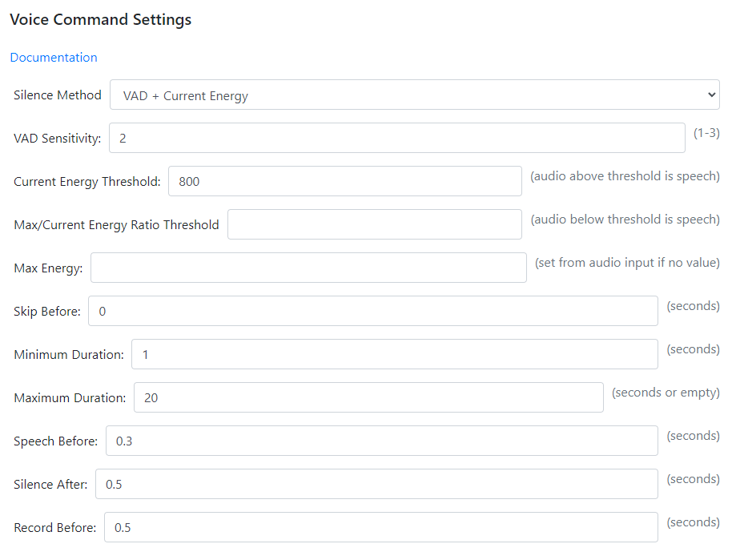Click the Speech Before input field
The image size is (732, 560).
point(382,441)
